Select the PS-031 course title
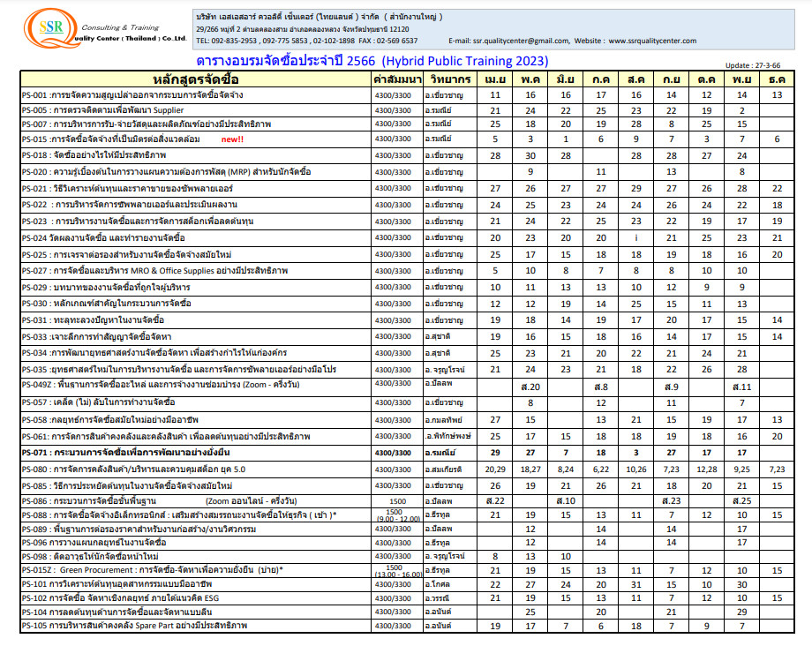The width and height of the screenshot is (812, 646). (94, 319)
